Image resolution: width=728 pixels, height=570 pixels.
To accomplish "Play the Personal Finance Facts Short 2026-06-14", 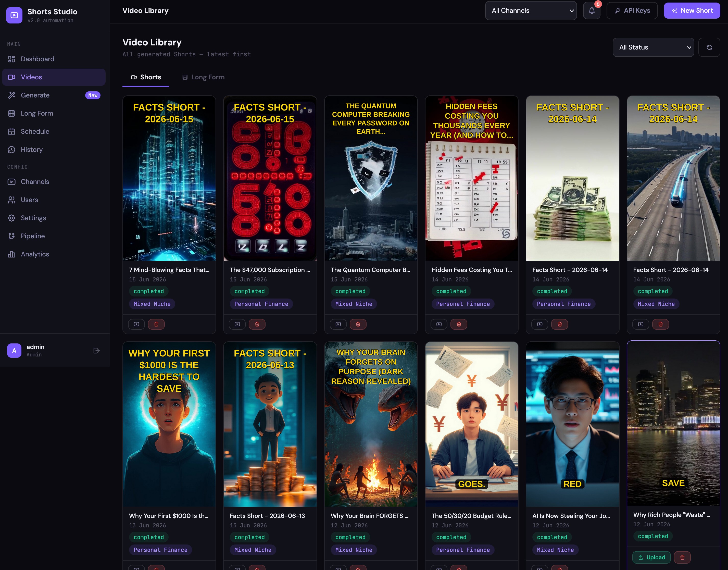I will [x=540, y=324].
